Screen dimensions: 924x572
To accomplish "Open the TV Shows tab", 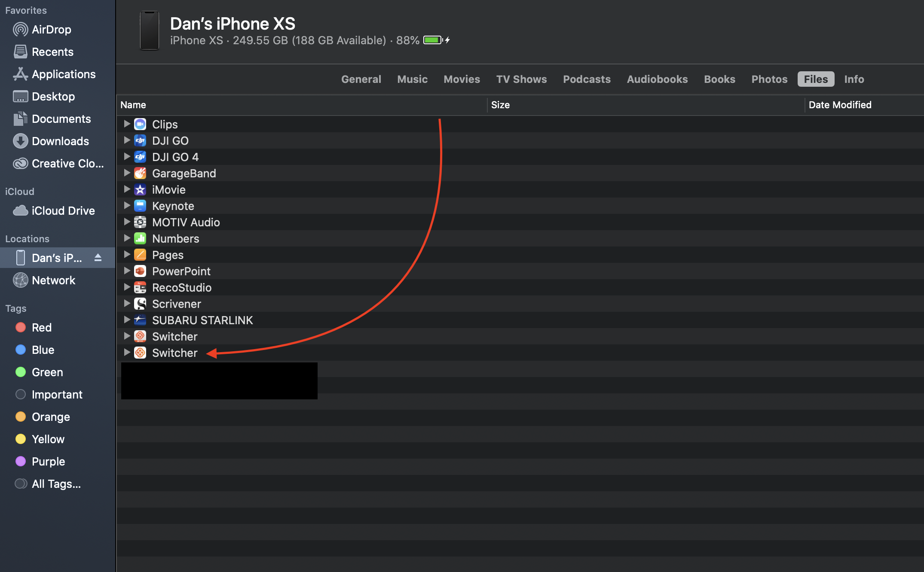I will (521, 79).
